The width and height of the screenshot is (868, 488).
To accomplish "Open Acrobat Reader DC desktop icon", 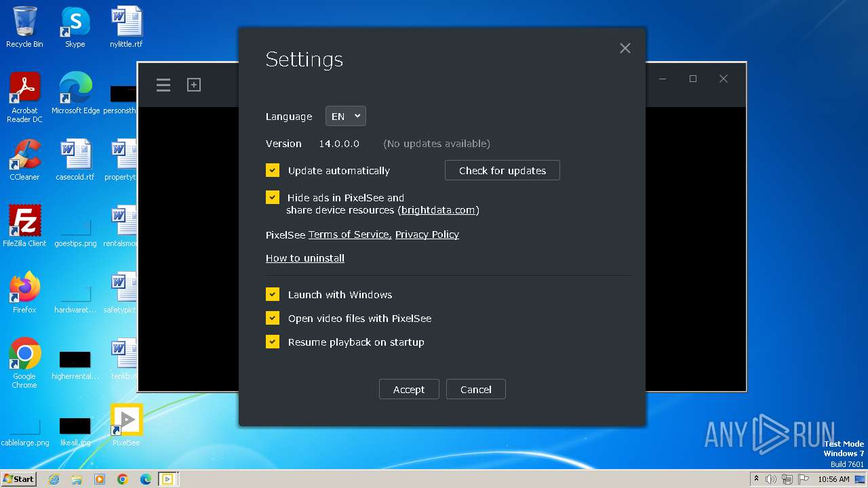I will coord(24,98).
